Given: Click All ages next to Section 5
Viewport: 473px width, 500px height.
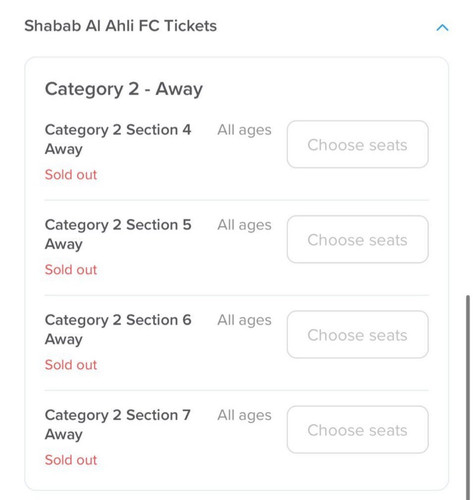Looking at the screenshot, I should pos(244,225).
